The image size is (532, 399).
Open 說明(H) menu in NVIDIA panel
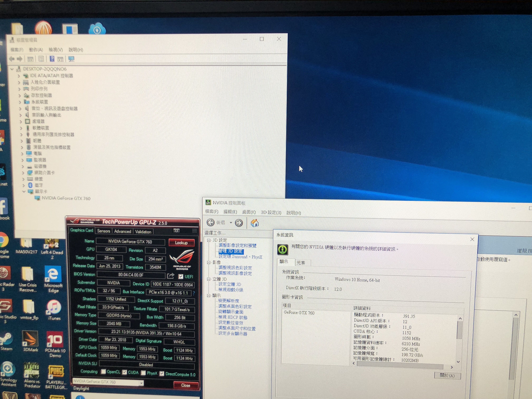click(x=293, y=213)
